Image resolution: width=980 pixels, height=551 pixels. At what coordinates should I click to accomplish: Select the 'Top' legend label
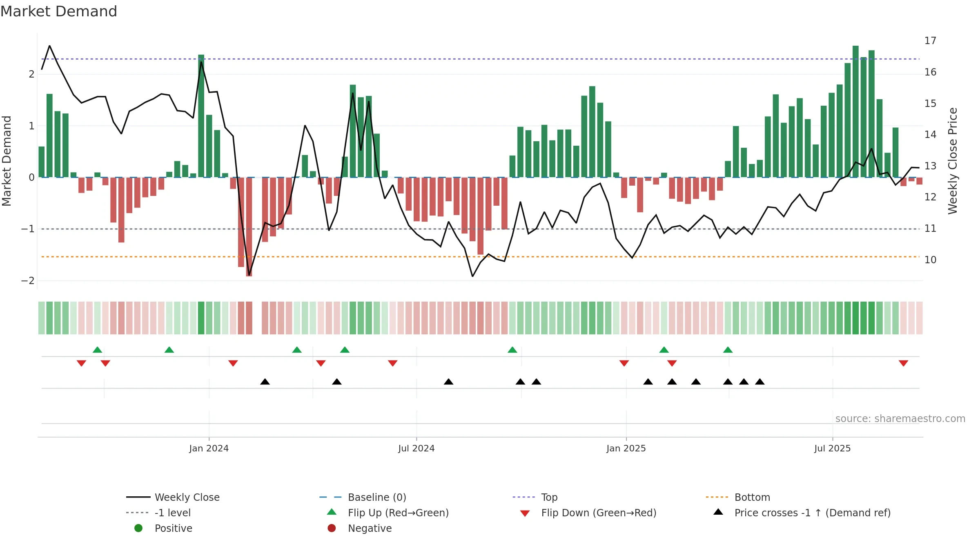click(x=549, y=497)
